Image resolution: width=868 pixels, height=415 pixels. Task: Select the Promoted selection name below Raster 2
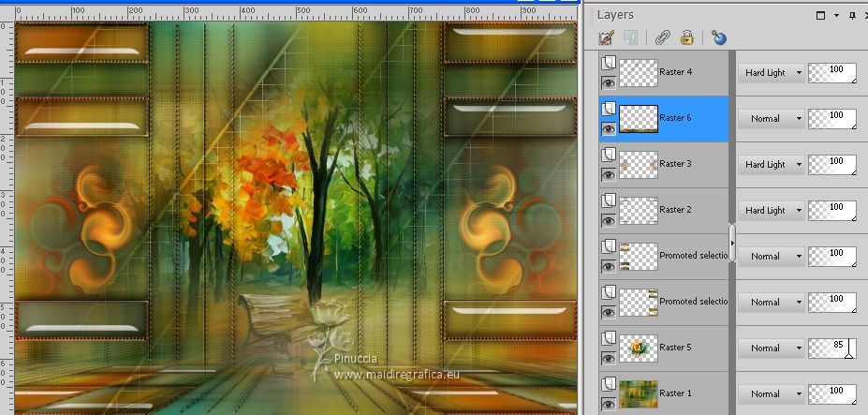coord(694,256)
